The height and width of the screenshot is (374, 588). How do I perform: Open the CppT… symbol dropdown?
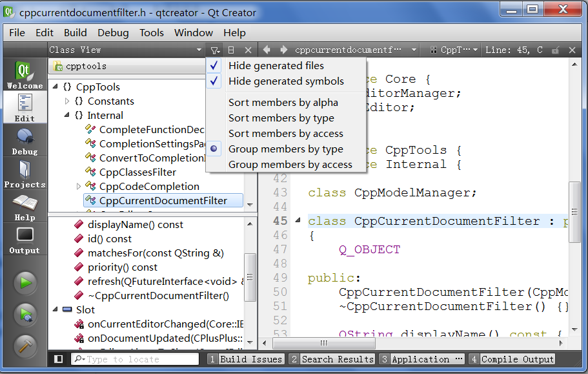tap(454, 50)
